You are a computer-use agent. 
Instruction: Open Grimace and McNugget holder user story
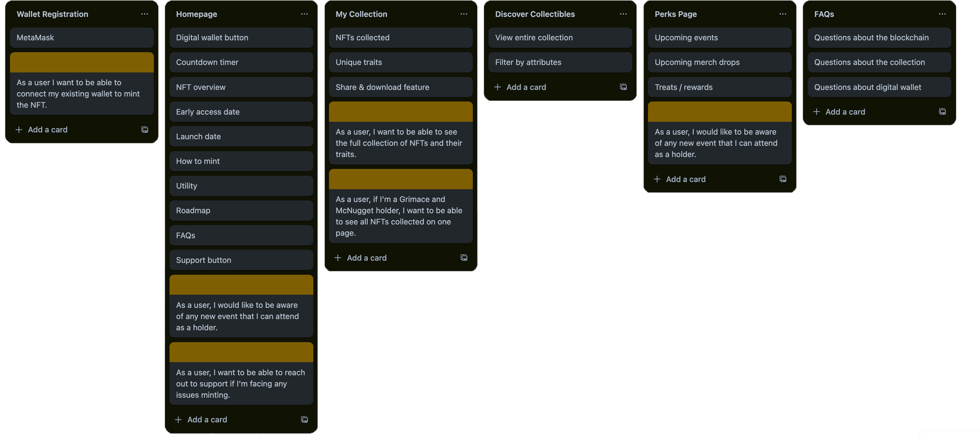point(400,216)
